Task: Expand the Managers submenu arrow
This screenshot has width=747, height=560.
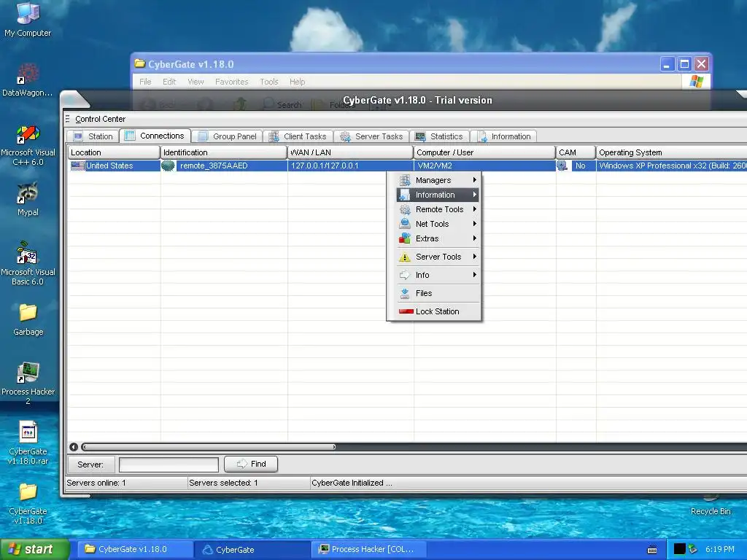Action: click(474, 180)
